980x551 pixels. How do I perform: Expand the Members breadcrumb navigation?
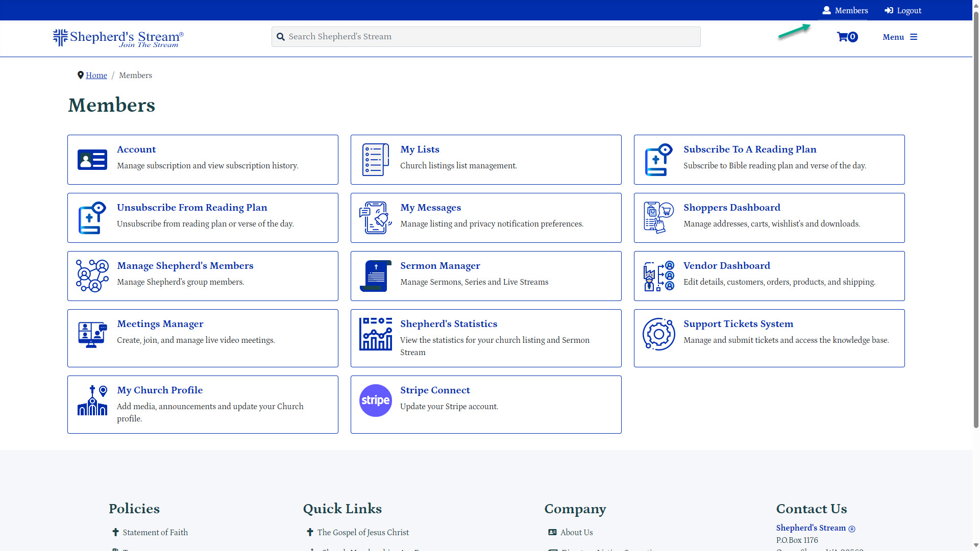pyautogui.click(x=135, y=76)
